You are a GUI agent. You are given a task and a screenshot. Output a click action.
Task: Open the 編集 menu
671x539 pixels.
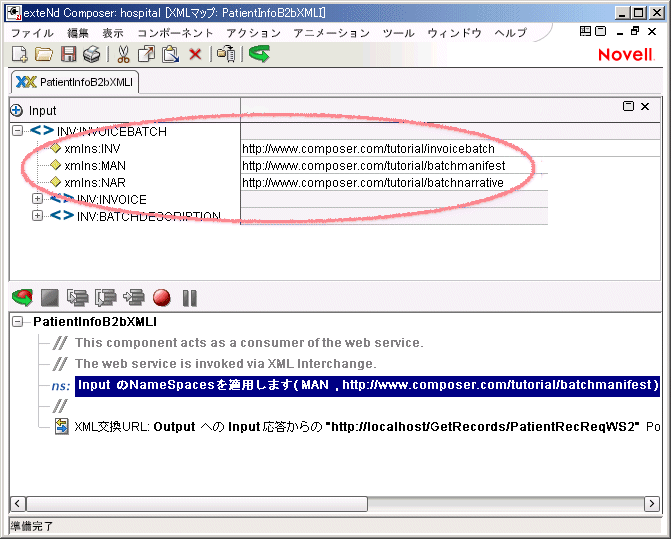pyautogui.click(x=77, y=33)
